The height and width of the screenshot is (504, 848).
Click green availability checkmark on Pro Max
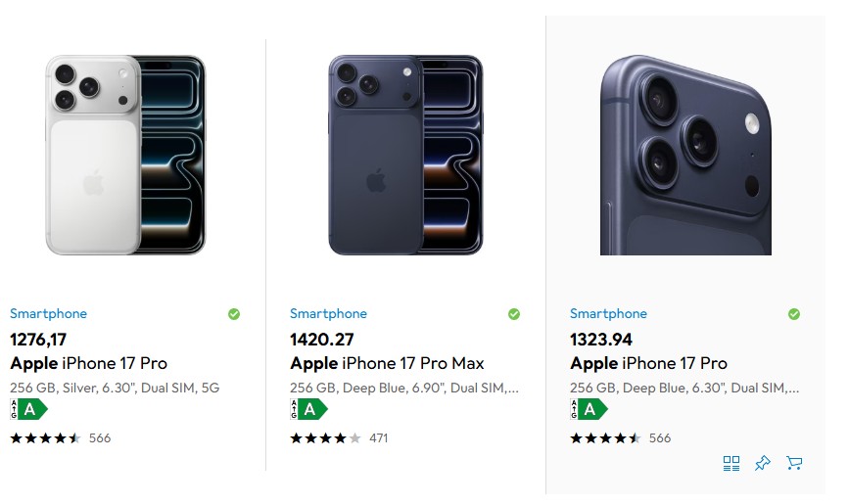coord(514,314)
